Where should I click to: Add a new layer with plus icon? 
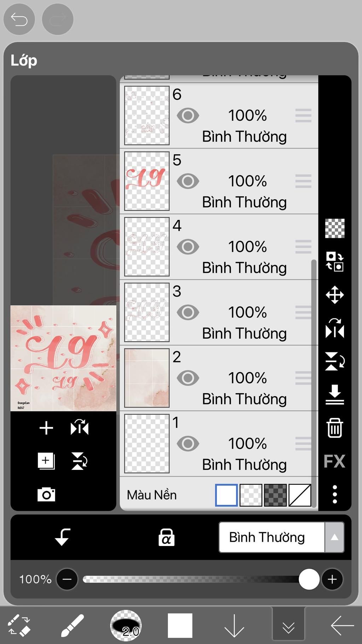[x=46, y=428]
